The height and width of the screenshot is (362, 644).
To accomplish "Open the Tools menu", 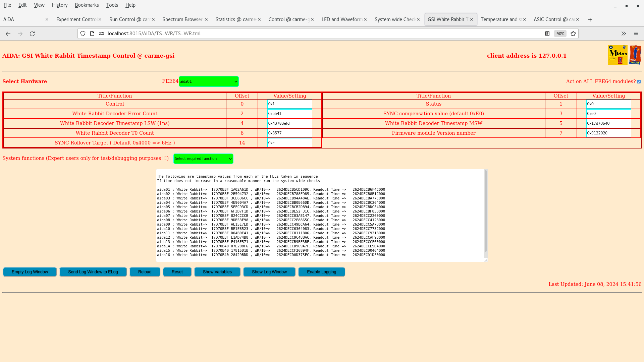I will pos(112,5).
